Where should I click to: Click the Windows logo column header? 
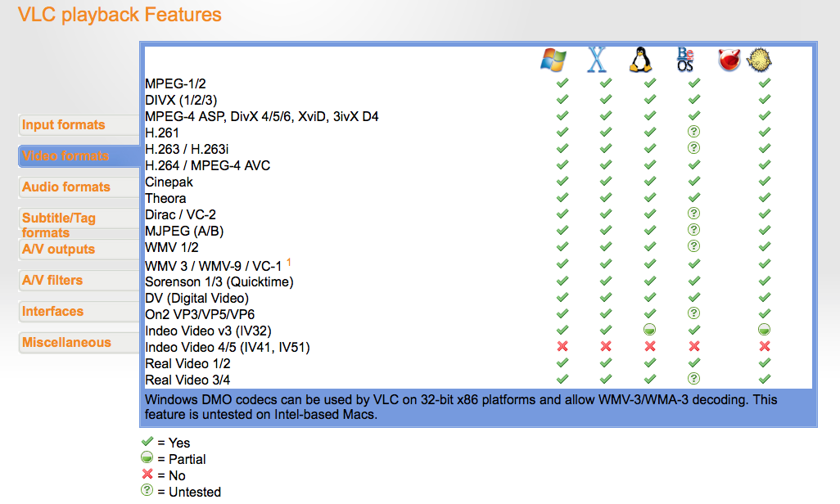click(553, 60)
